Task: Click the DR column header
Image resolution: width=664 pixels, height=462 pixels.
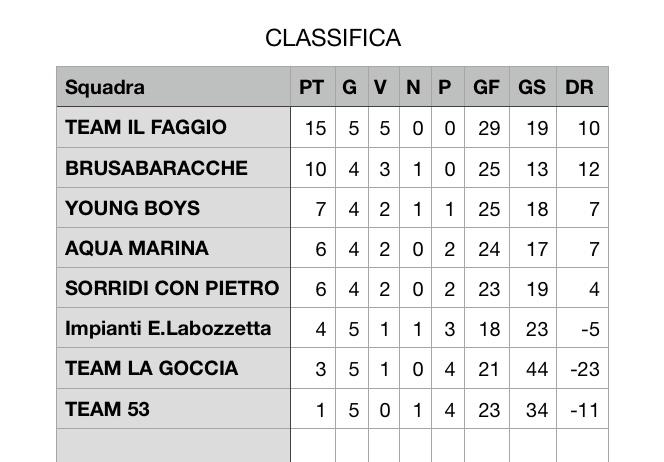Action: 582,86
